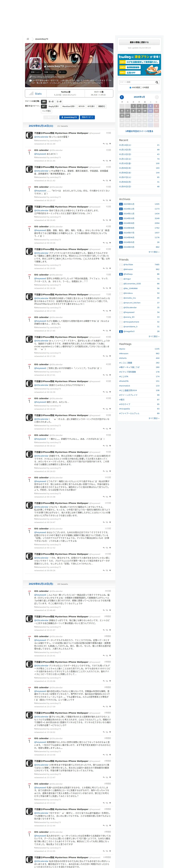Click list icon beside 2024年12月 archive
186x868 pixels.
coord(121,209)
